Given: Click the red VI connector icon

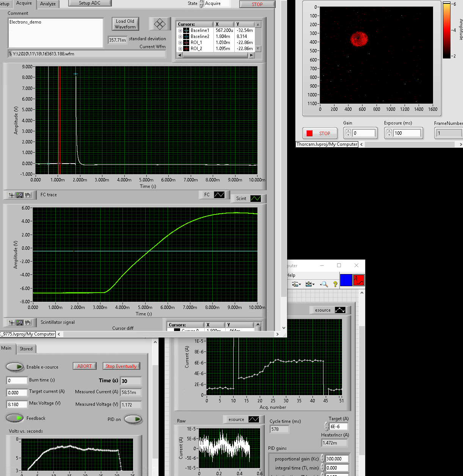Looking at the screenshot, I should 358,280.
